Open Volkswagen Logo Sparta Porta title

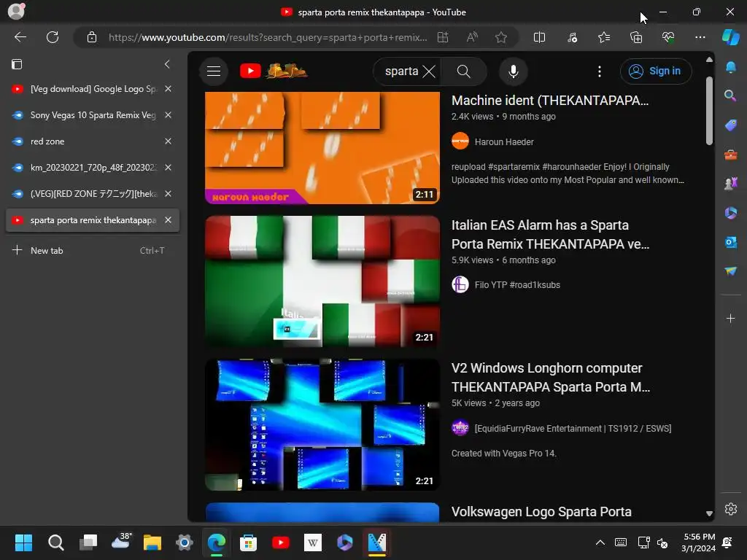541,512
